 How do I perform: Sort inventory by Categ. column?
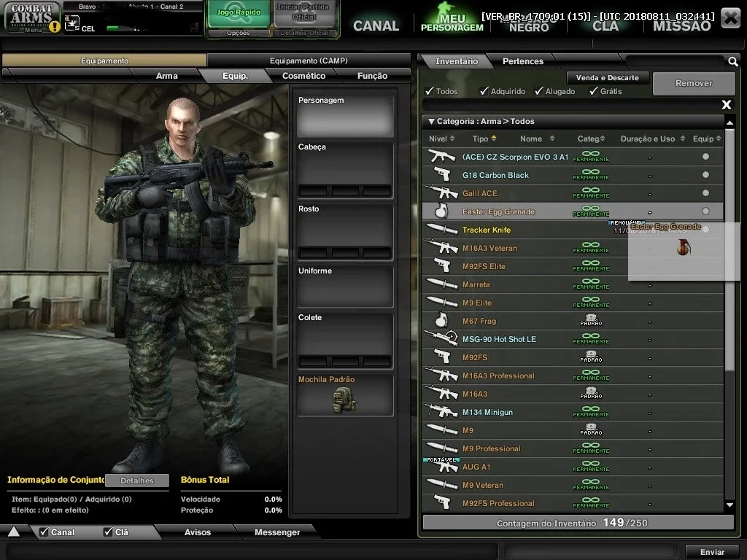point(591,139)
